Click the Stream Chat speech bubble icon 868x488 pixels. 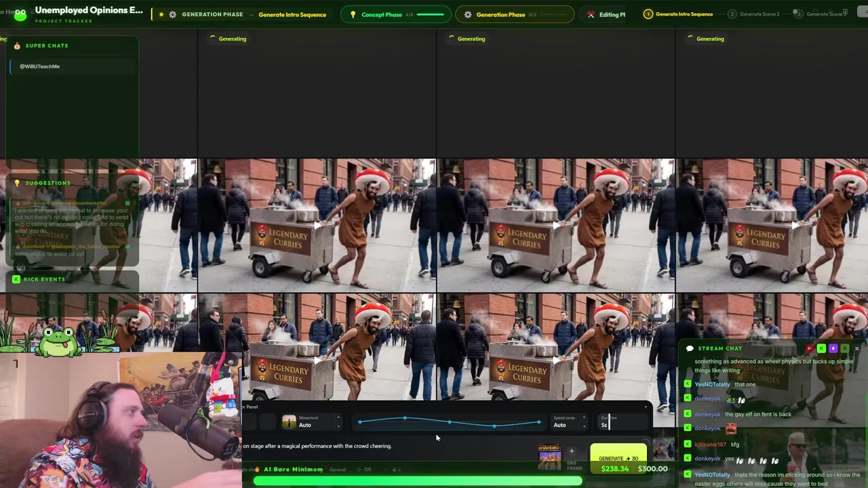pyautogui.click(x=690, y=348)
